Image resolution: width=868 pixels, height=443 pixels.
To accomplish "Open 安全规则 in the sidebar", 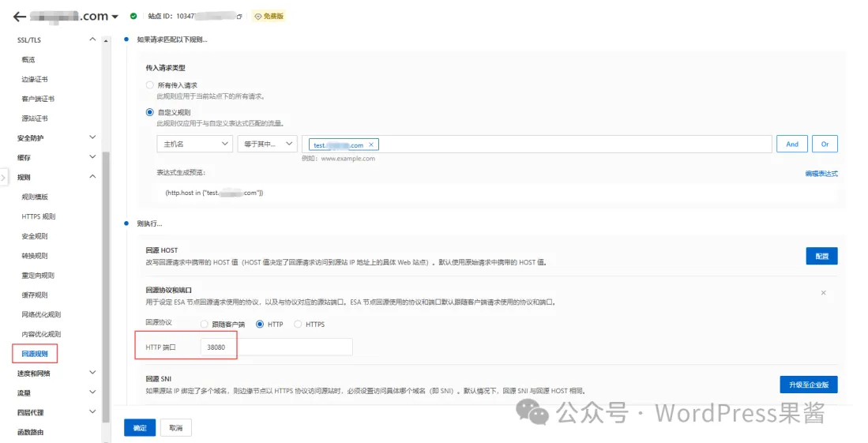I will click(x=34, y=236).
